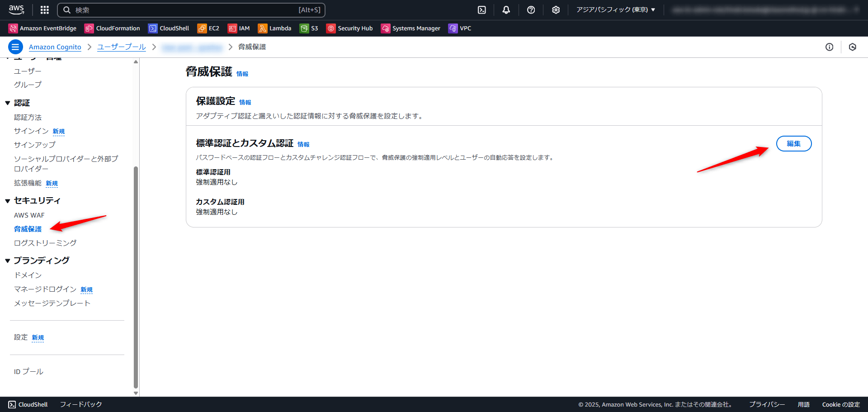Image resolution: width=868 pixels, height=412 pixels.
Task: Go to Amazon Cognito breadcrumb link
Action: point(55,47)
